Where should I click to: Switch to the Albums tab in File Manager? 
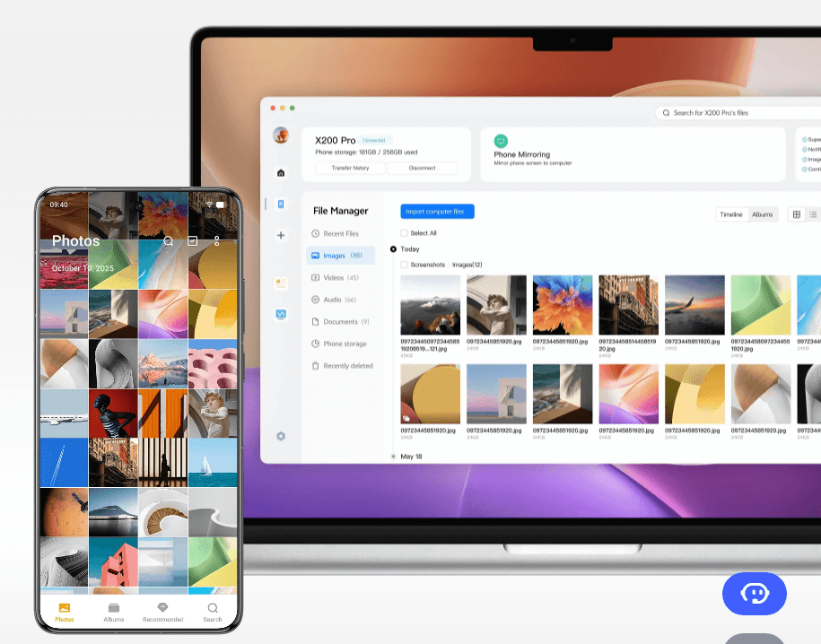(762, 214)
